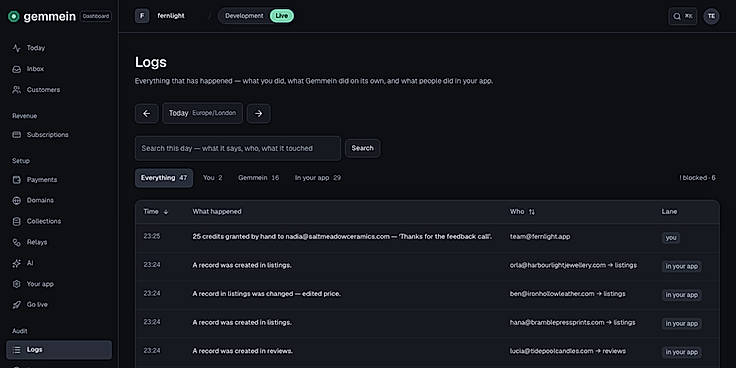Image resolution: width=736 pixels, height=368 pixels.
Task: Sort by Who column arrows
Action: (x=532, y=212)
